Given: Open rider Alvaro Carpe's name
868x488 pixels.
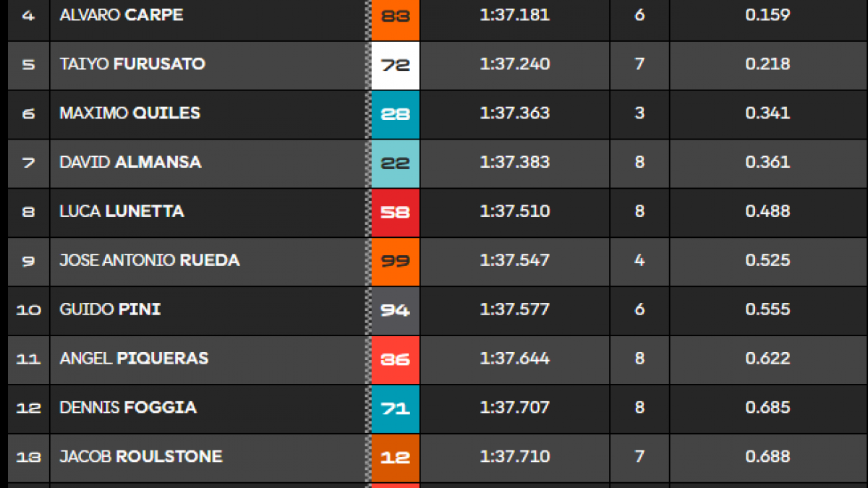Looking at the screenshot, I should 122,15.
